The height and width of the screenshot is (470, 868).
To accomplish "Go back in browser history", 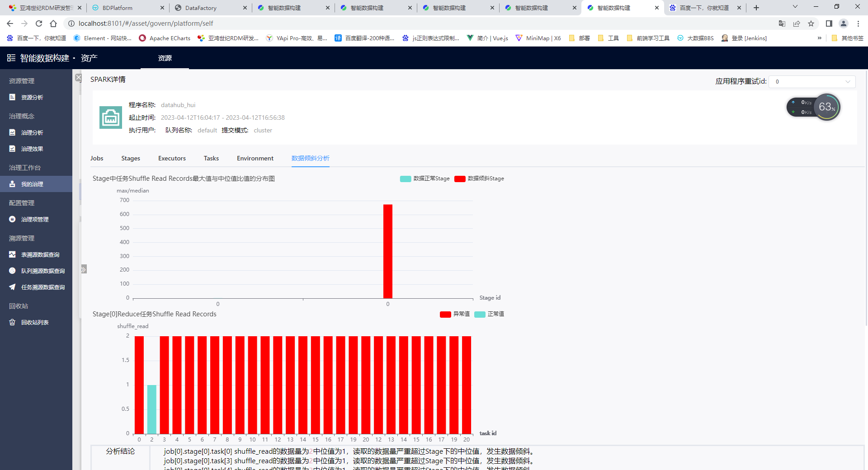I will pyautogui.click(x=10, y=23).
